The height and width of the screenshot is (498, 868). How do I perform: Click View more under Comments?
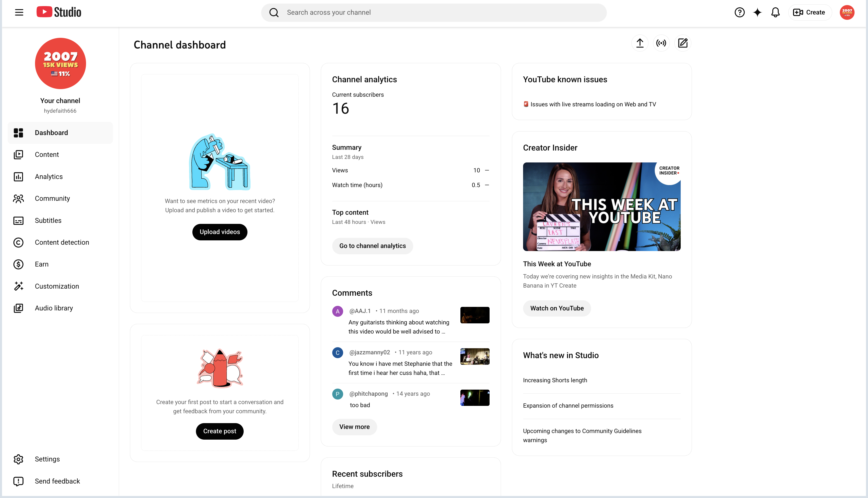(354, 427)
